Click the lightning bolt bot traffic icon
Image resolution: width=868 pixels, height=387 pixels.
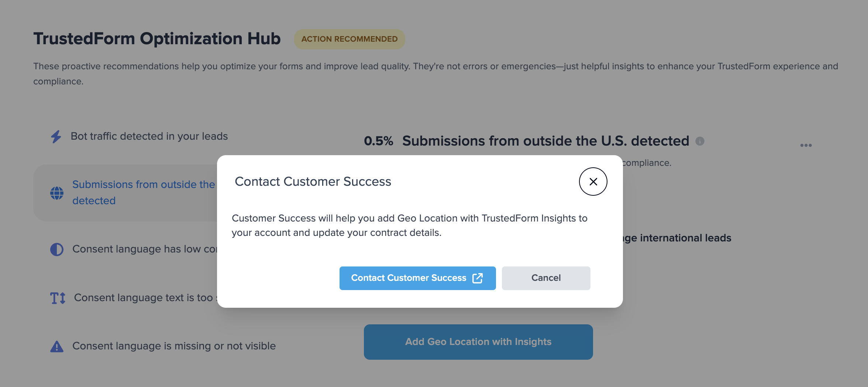point(56,137)
